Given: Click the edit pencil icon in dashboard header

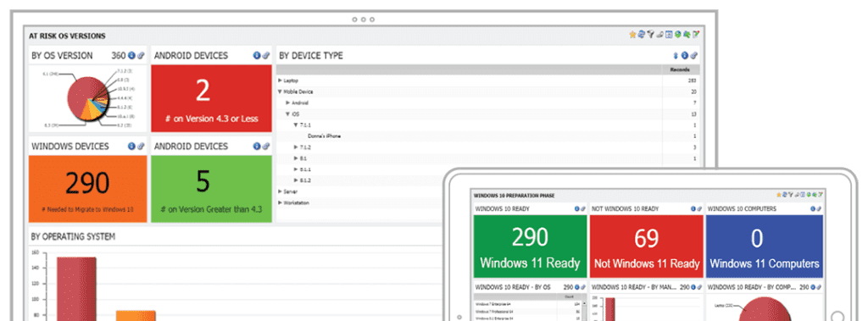Looking at the screenshot, I should (697, 35).
